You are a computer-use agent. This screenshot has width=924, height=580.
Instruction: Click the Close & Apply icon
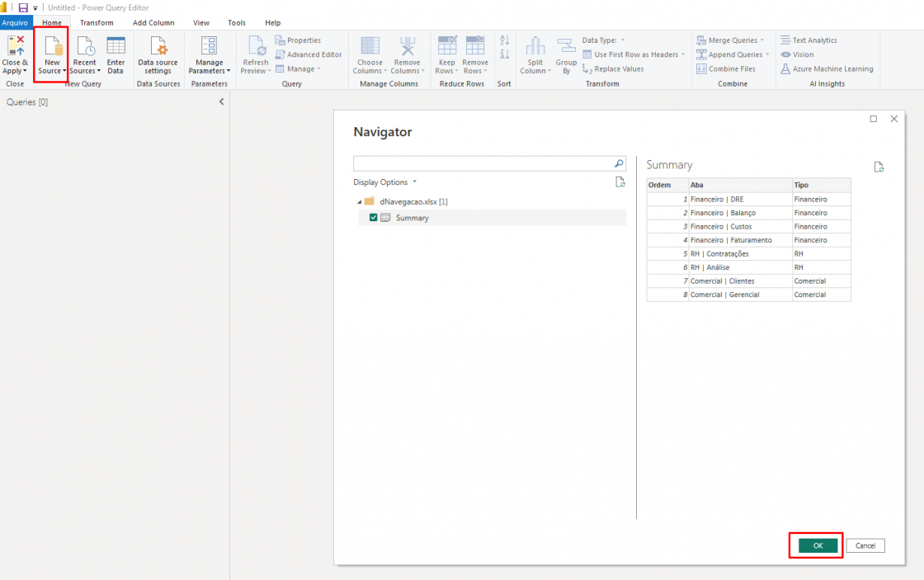click(x=15, y=46)
